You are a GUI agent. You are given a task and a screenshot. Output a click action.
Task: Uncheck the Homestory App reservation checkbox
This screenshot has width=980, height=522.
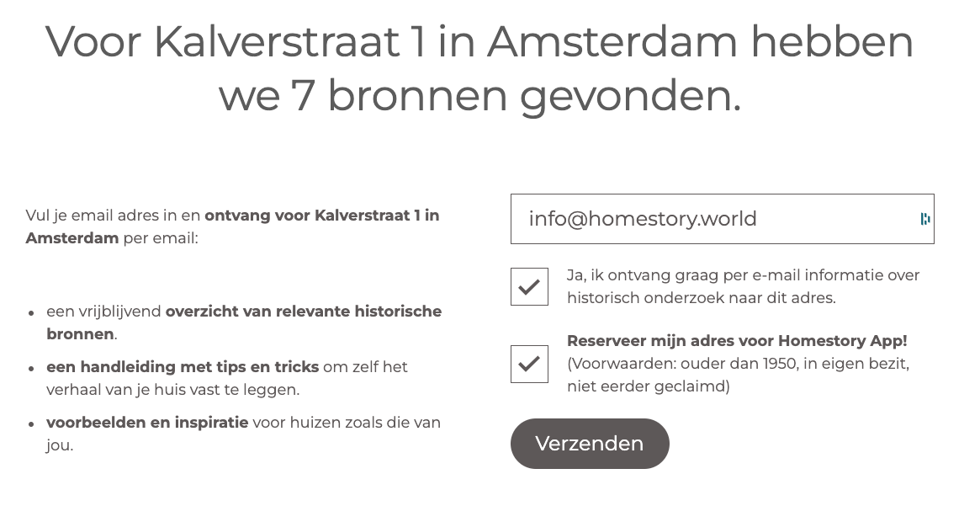(x=529, y=364)
